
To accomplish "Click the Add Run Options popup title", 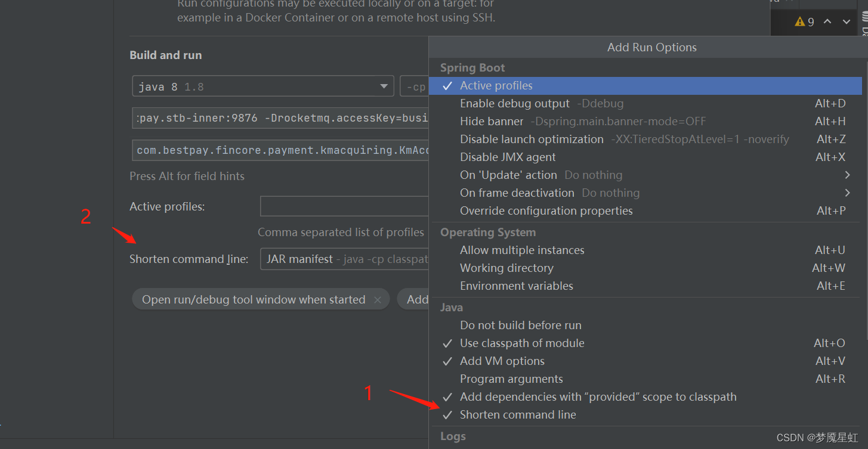I will coord(652,48).
